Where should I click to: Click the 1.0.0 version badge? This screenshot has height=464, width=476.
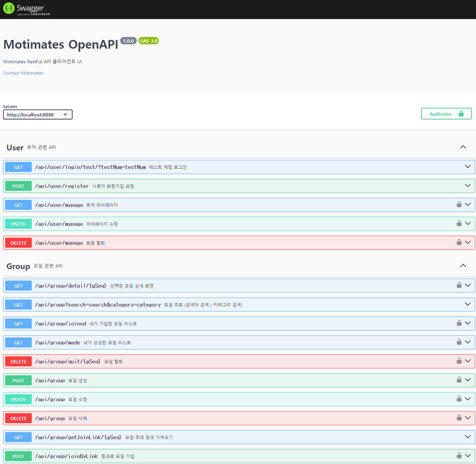128,41
